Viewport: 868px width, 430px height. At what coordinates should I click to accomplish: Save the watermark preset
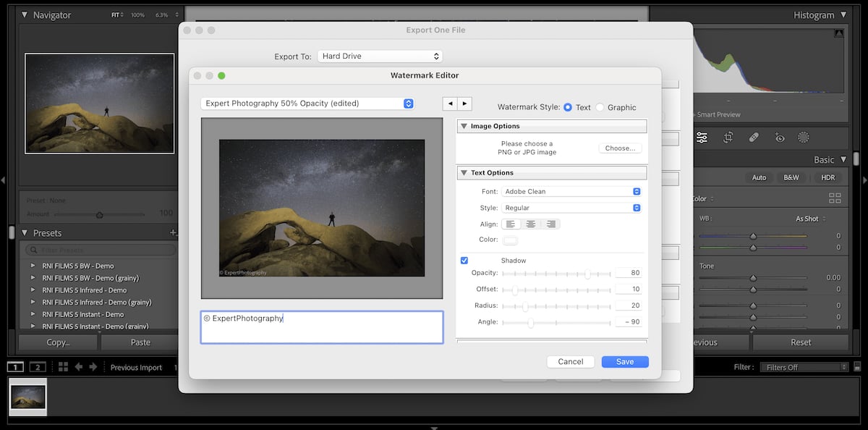coord(624,361)
